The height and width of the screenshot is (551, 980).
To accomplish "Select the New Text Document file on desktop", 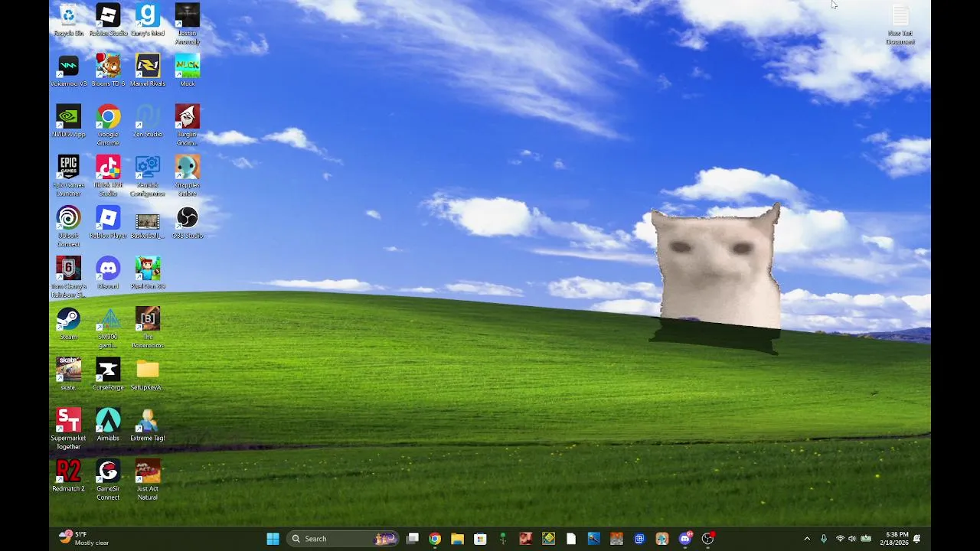I will click(x=900, y=24).
